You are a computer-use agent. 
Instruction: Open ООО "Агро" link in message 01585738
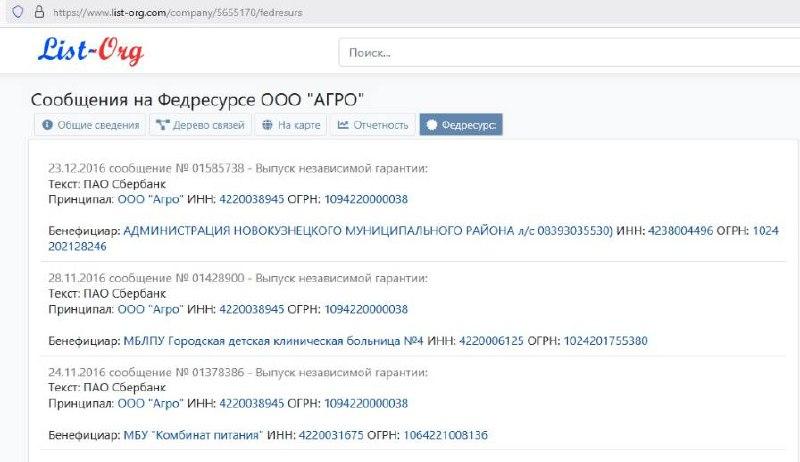151,199
